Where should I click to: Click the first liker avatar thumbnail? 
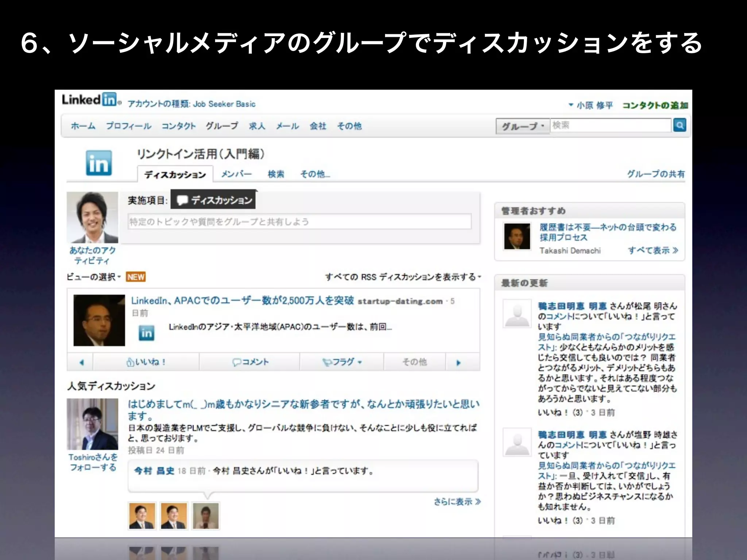pyautogui.click(x=142, y=516)
